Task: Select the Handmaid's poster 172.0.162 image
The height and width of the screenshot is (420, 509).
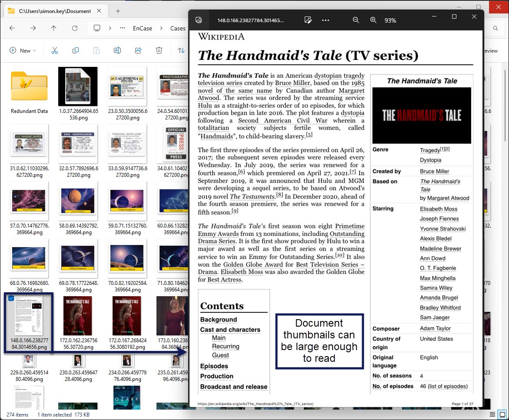Action: tap(77, 316)
